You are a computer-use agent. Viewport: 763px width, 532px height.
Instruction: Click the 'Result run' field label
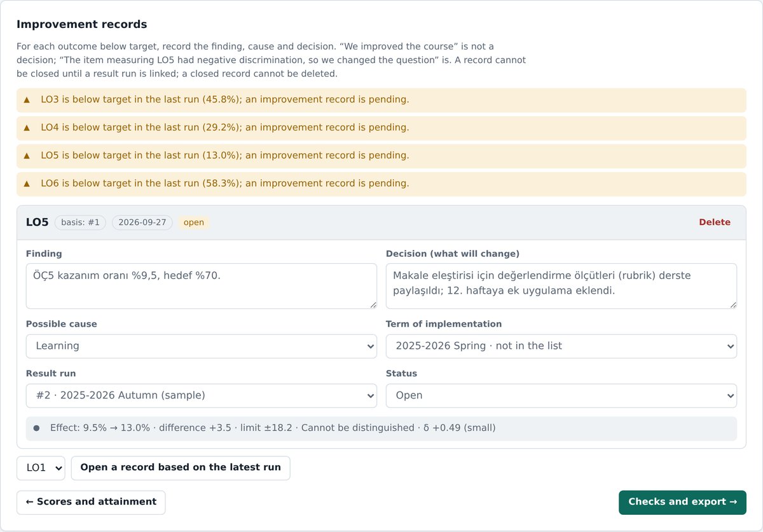(x=51, y=374)
